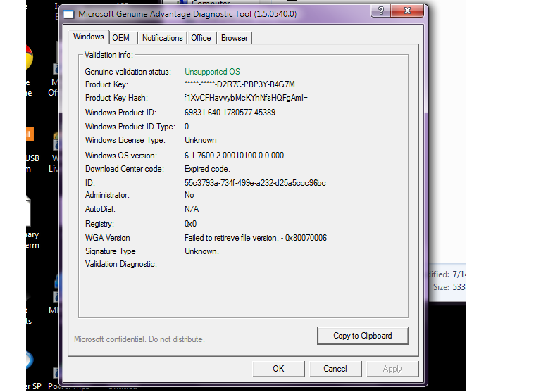This screenshot has width=541, height=392.
Task: Select the Product Key Hash value
Action: tap(246, 98)
